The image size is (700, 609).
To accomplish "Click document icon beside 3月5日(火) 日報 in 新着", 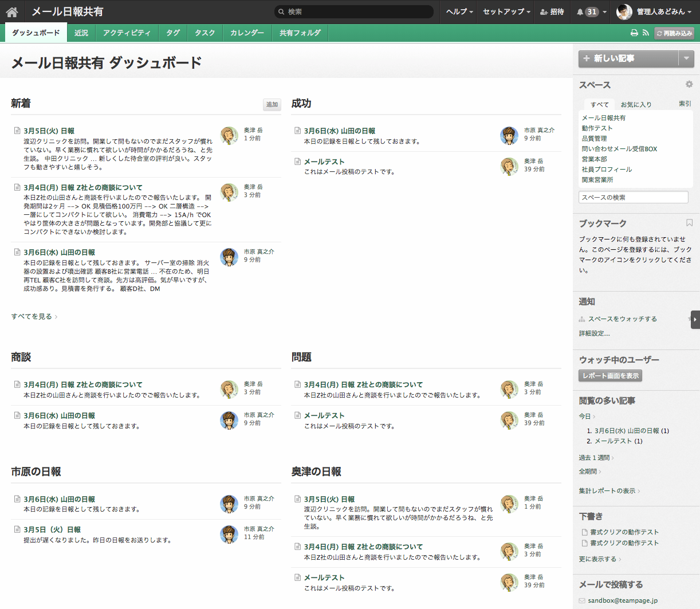I will point(17,131).
